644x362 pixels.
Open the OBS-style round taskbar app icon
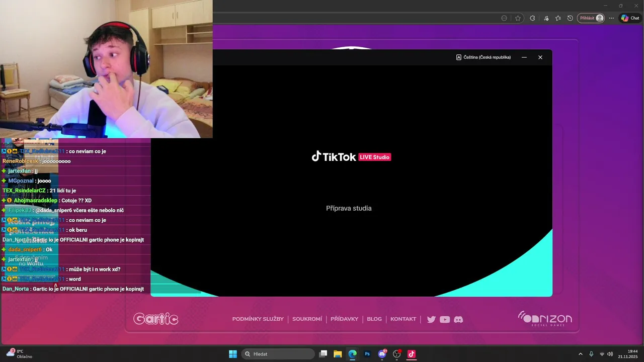[x=396, y=354]
